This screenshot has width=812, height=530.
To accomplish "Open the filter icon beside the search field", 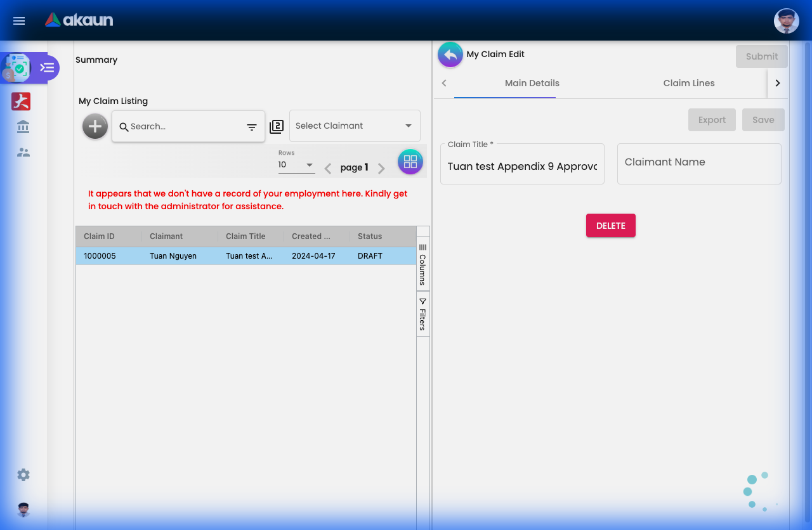I will [252, 126].
